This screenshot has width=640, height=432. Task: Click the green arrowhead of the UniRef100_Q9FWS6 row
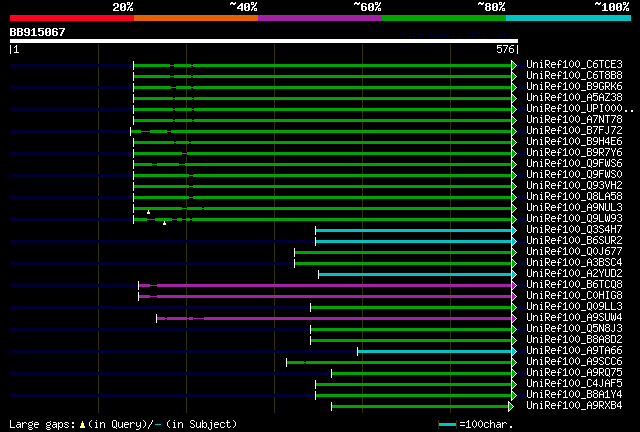pos(514,165)
